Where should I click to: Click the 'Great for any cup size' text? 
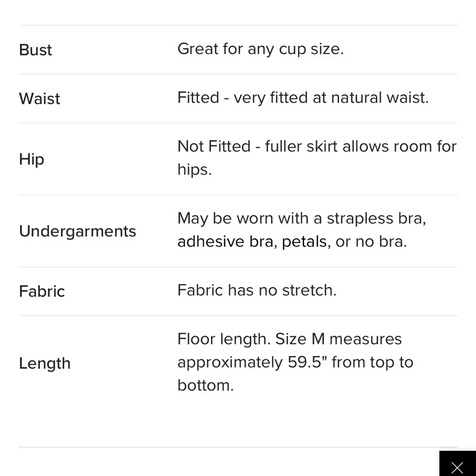pos(260,49)
